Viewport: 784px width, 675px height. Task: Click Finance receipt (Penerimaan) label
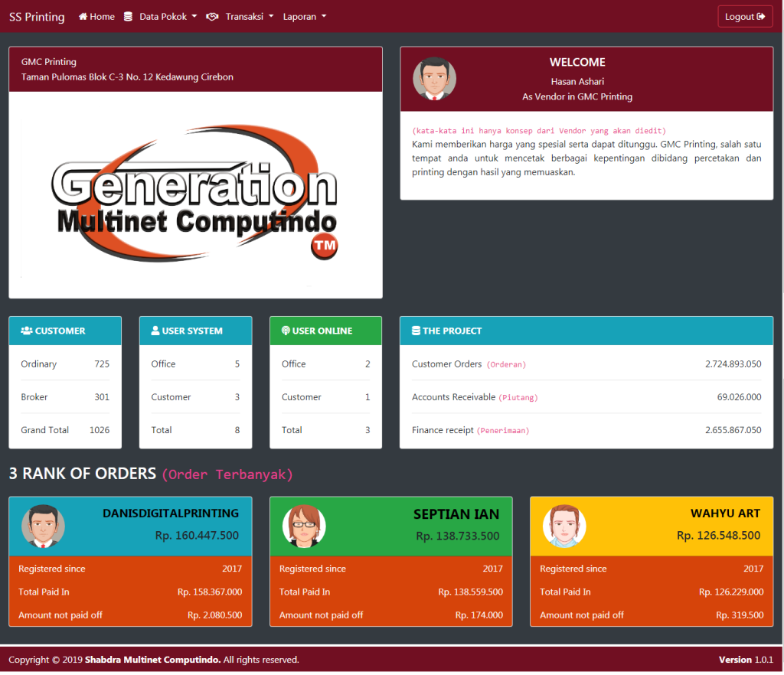tap(471, 430)
